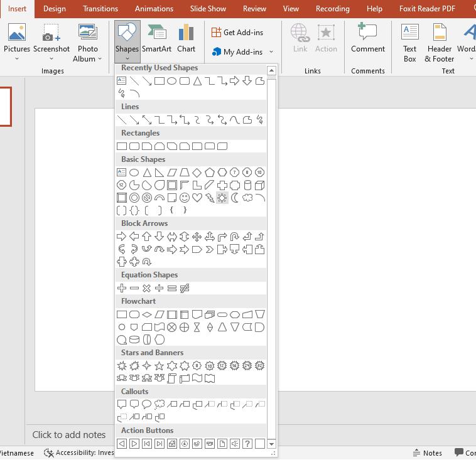Open the Pictures dropdown menu
This screenshot has height=460, width=476.
coord(17,59)
